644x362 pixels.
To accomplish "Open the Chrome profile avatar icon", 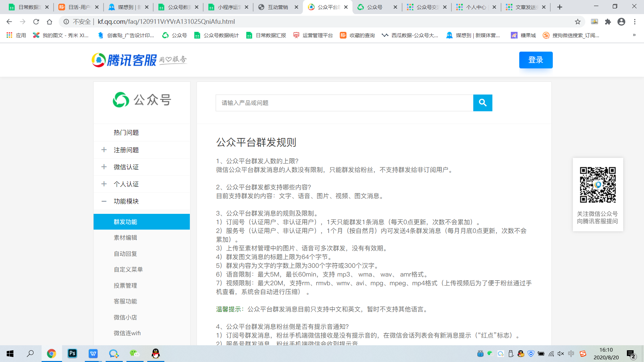I will [x=621, y=22].
